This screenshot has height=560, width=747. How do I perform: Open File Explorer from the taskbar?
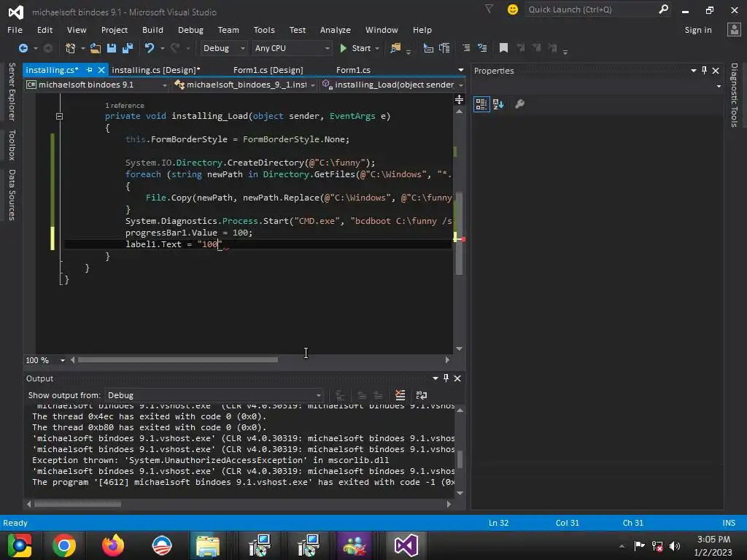(x=208, y=545)
